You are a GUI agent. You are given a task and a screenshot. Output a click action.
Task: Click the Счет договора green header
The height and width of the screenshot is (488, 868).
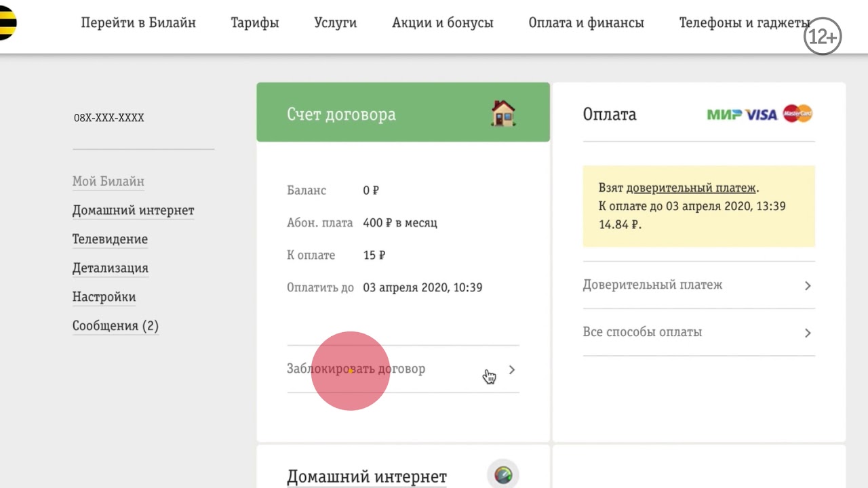click(403, 113)
